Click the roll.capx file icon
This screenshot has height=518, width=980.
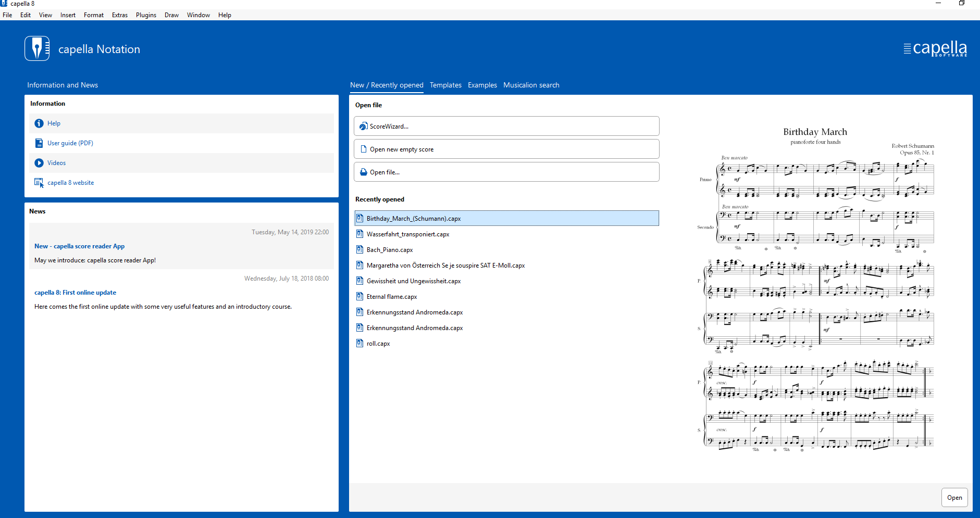[x=360, y=343]
